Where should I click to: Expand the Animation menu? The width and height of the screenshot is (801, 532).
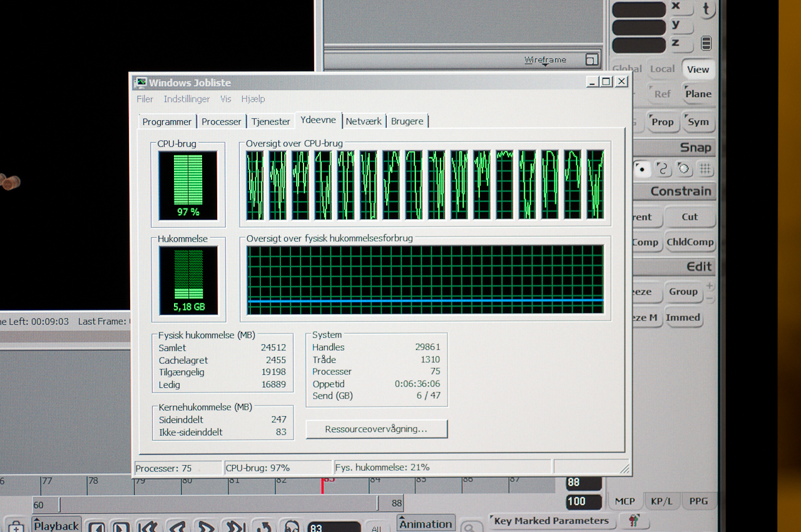(x=426, y=523)
